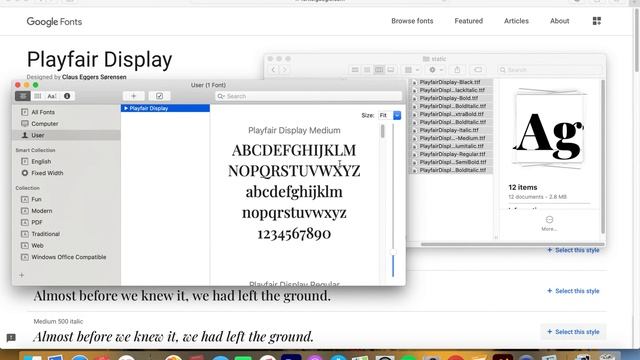The width and height of the screenshot is (640, 360).
Task: Open Finder action gear menu
Action: 435,70
